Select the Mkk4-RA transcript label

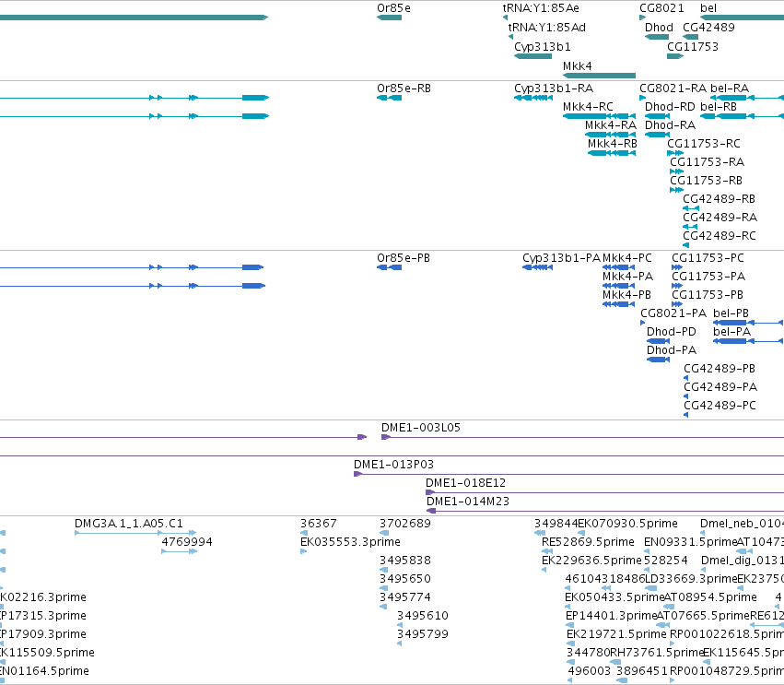611,125
